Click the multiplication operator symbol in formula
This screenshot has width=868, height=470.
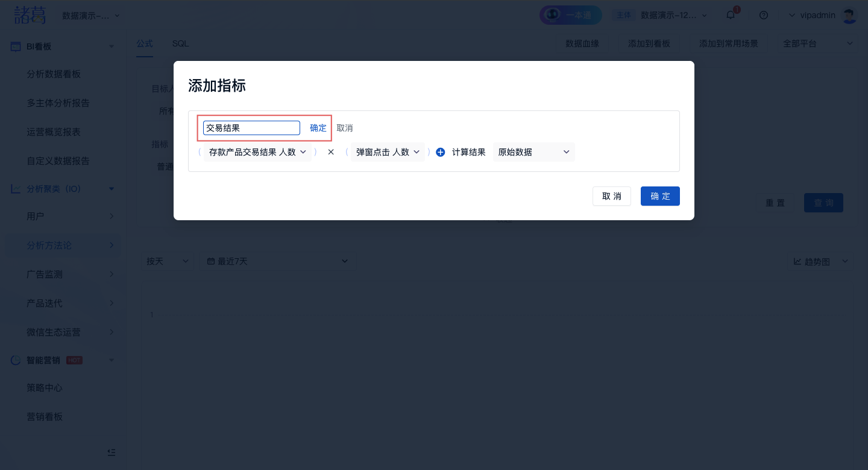pos(331,152)
